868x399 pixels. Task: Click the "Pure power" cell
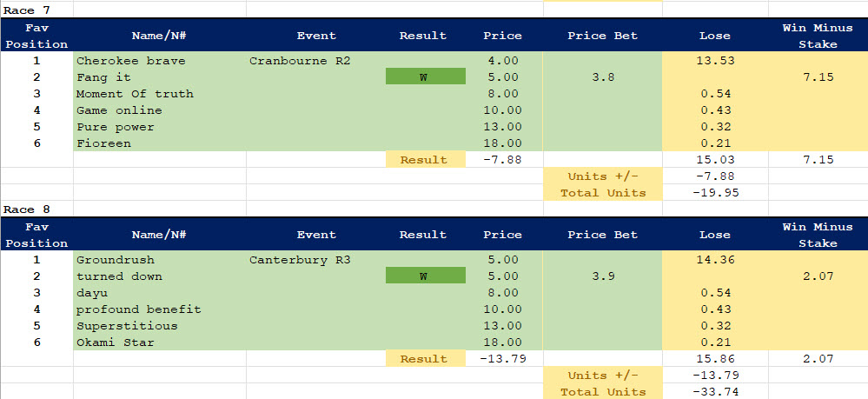116,127
